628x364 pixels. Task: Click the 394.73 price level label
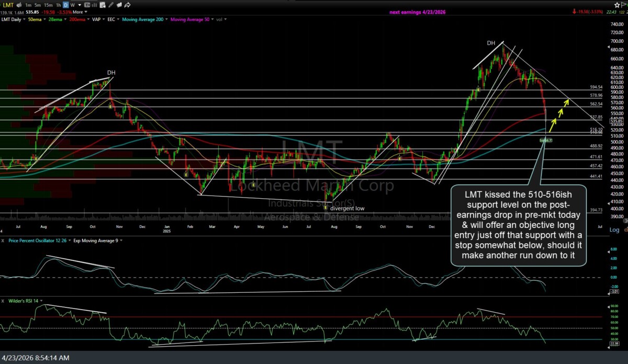pyautogui.click(x=596, y=210)
